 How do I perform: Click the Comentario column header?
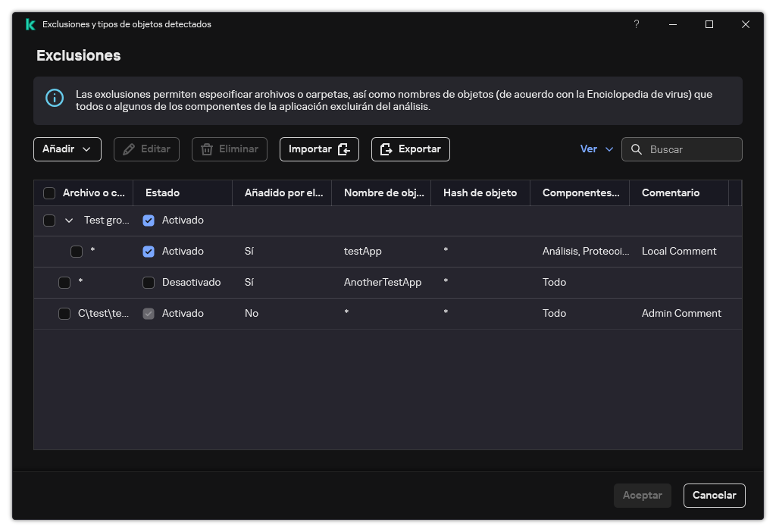click(671, 192)
